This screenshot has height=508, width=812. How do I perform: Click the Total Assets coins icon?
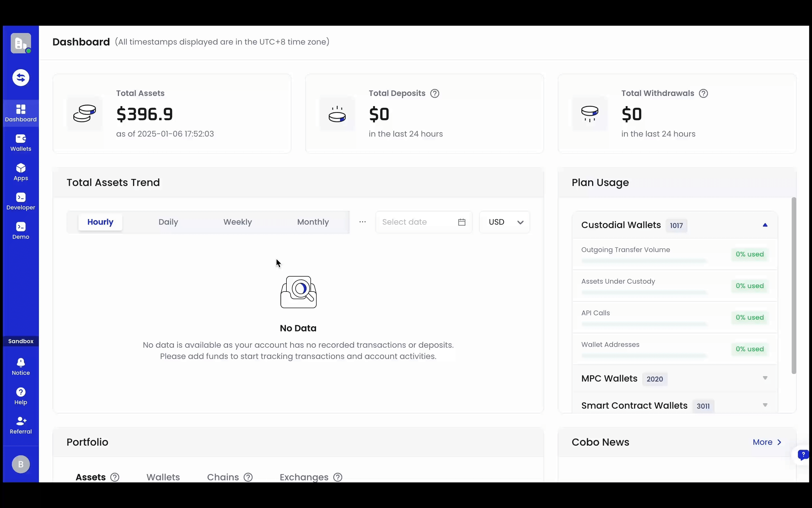point(85,113)
